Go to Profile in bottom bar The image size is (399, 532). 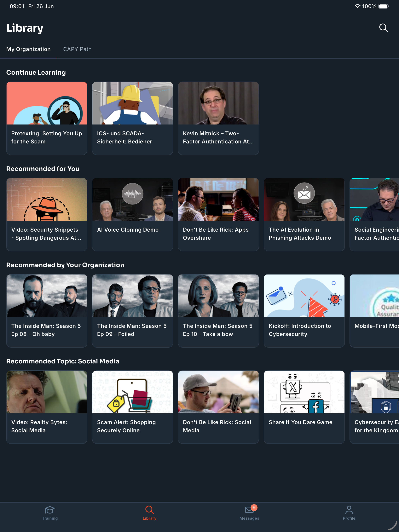[349, 513]
